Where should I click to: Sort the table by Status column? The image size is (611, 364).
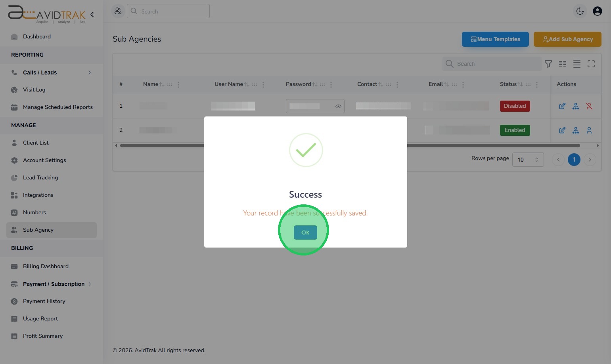tap(520, 84)
